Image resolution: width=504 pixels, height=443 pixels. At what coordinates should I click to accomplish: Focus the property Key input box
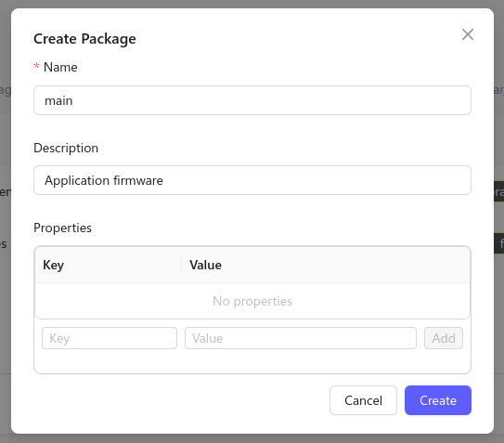tap(110, 338)
